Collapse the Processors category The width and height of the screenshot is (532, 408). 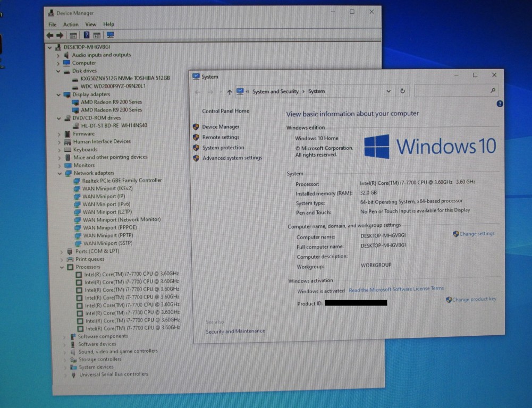62,267
